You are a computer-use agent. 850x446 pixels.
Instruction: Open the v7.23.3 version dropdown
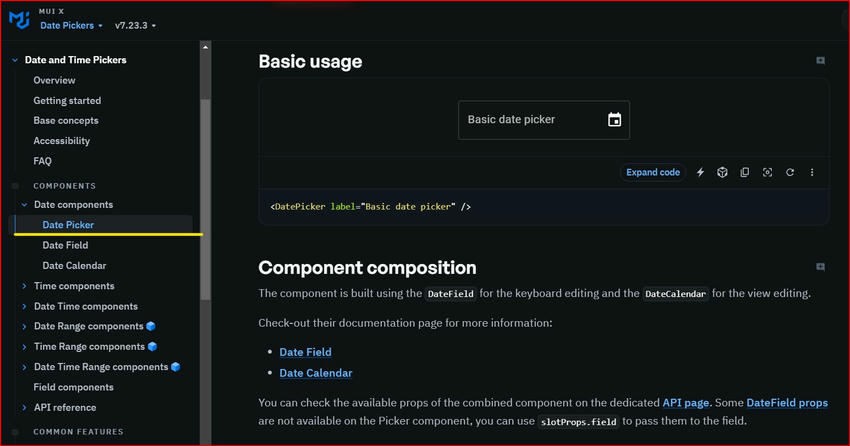pos(135,25)
